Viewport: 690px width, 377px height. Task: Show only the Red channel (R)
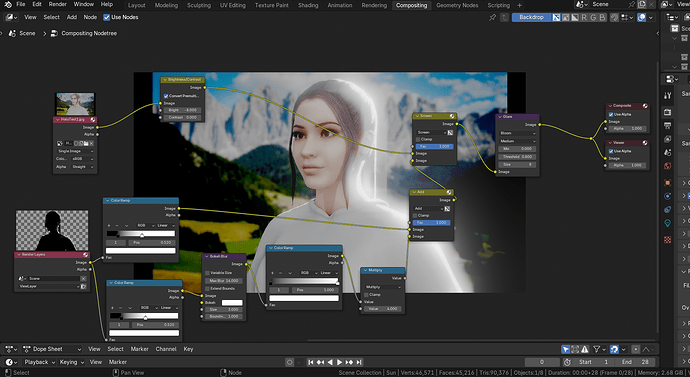(x=584, y=18)
